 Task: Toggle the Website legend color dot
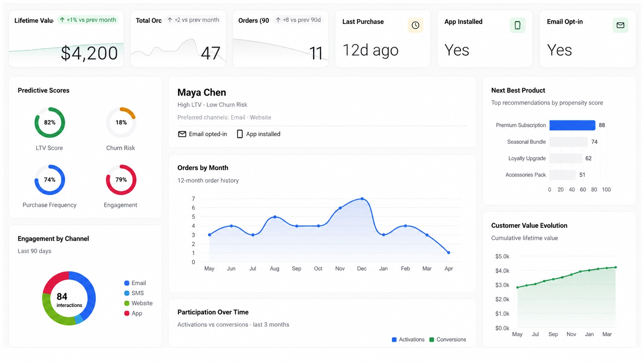pos(127,303)
